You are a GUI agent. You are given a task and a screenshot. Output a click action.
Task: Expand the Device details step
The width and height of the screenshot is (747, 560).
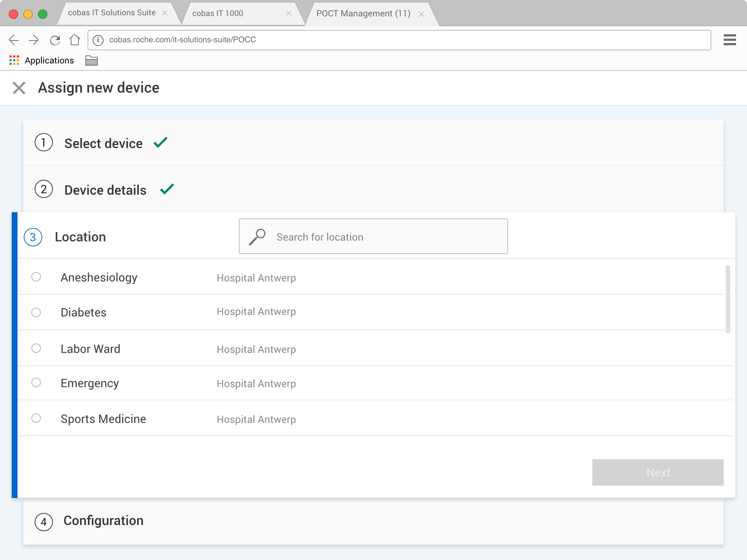[105, 190]
